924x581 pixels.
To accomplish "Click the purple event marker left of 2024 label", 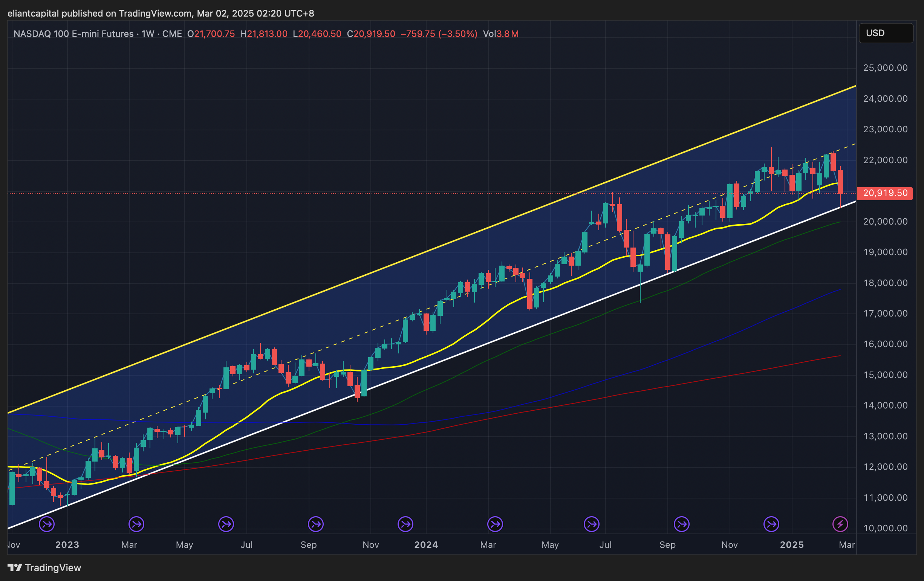I will point(405,524).
